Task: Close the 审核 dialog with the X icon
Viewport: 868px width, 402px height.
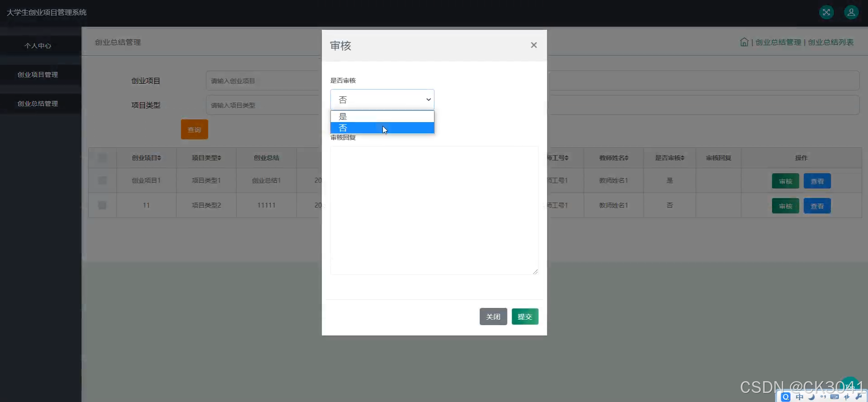Action: pos(534,45)
